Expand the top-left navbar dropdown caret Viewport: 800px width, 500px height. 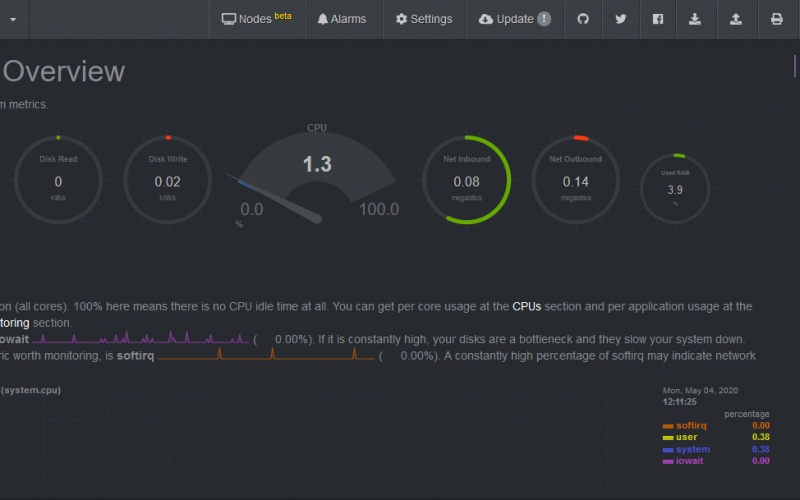click(x=12, y=19)
